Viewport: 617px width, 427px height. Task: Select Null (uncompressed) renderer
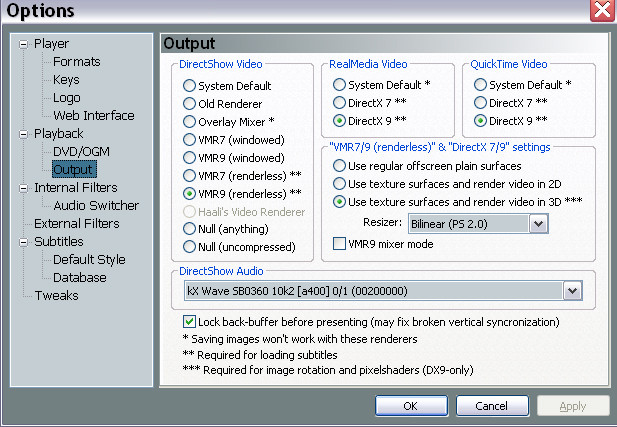point(239,247)
